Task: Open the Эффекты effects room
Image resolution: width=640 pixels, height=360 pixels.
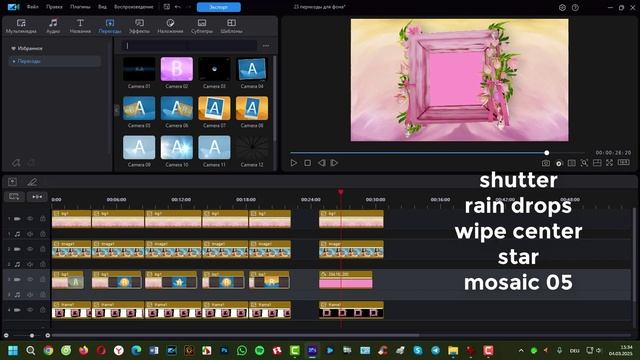Action: point(139,26)
